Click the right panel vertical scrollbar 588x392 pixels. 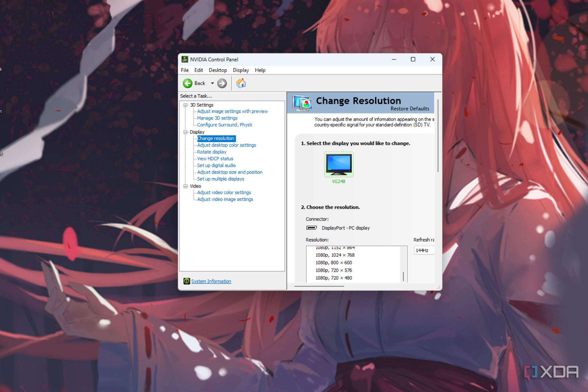pyautogui.click(x=438, y=136)
